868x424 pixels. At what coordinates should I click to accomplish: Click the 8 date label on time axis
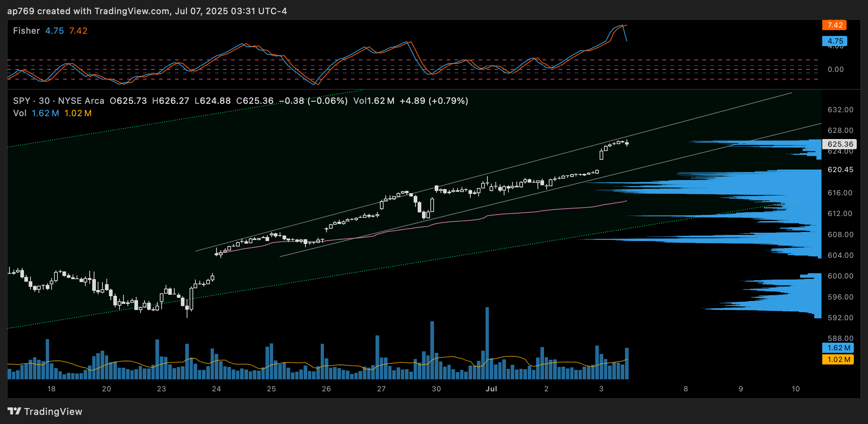point(686,389)
